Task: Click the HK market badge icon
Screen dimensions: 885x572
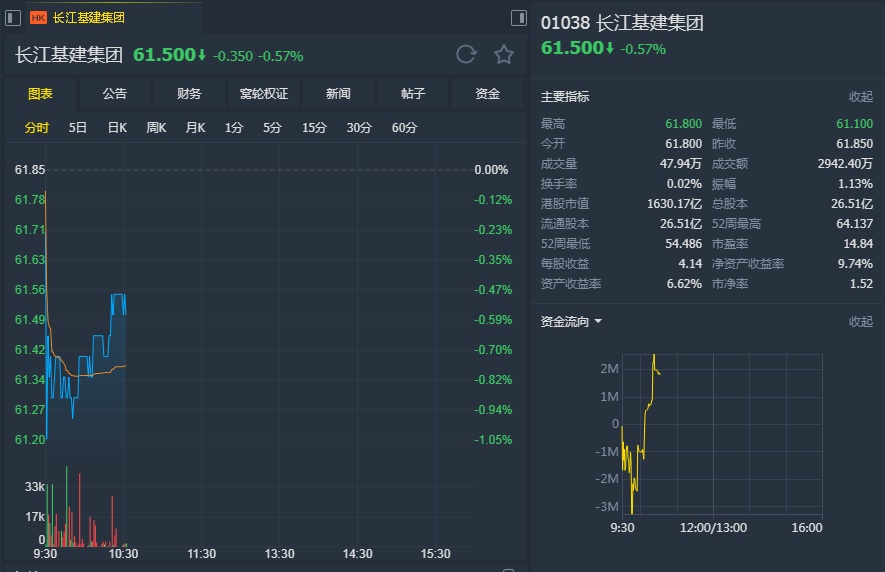Action: click(x=39, y=18)
